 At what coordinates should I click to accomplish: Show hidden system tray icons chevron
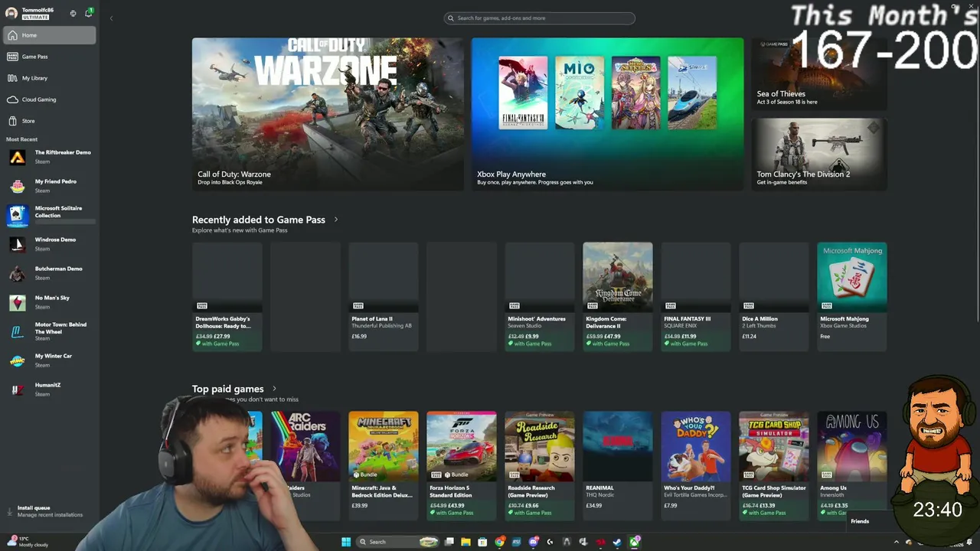[x=897, y=543]
